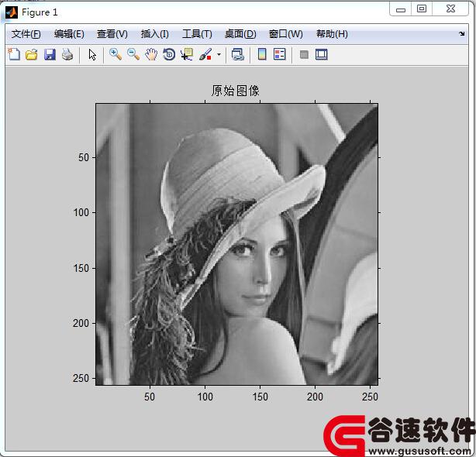Click the dock figure arrow in menu bar
Screen dimensions: 476x457
tap(462, 33)
